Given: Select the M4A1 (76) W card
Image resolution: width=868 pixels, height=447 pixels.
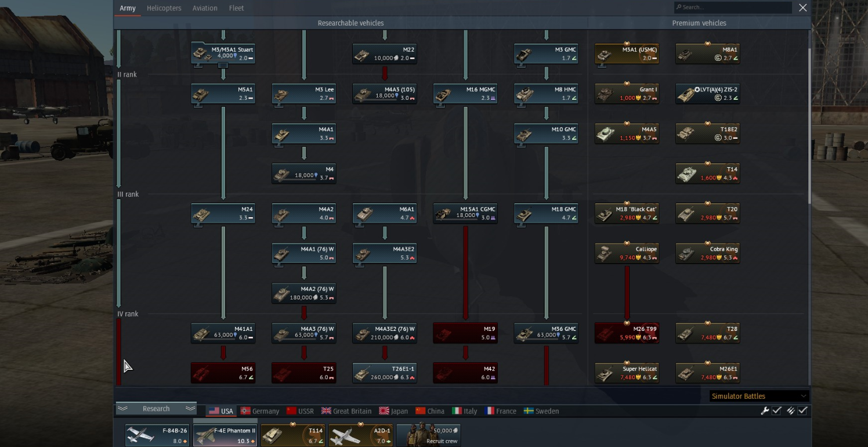Looking at the screenshot, I should pyautogui.click(x=304, y=254).
